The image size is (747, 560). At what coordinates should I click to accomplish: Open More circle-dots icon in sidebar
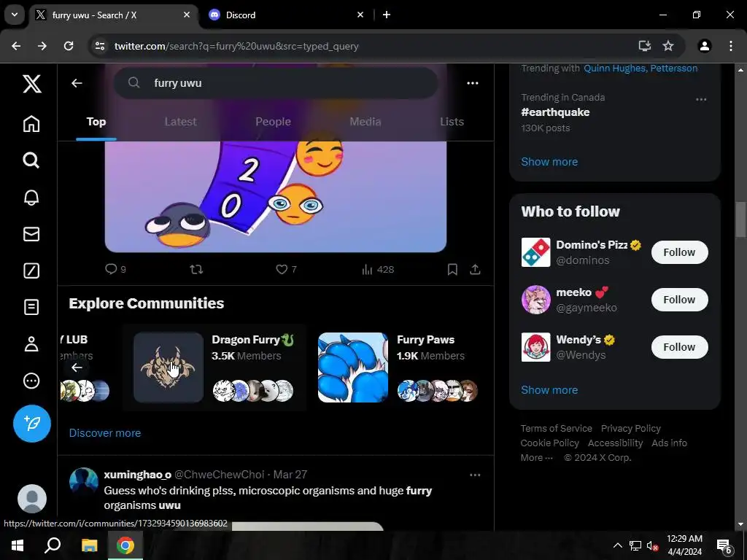point(31,381)
